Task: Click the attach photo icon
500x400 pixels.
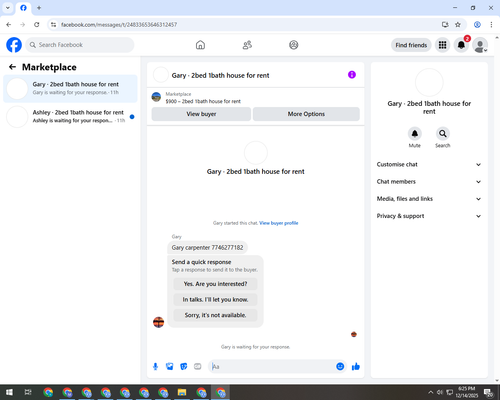Action: pyautogui.click(x=170, y=367)
